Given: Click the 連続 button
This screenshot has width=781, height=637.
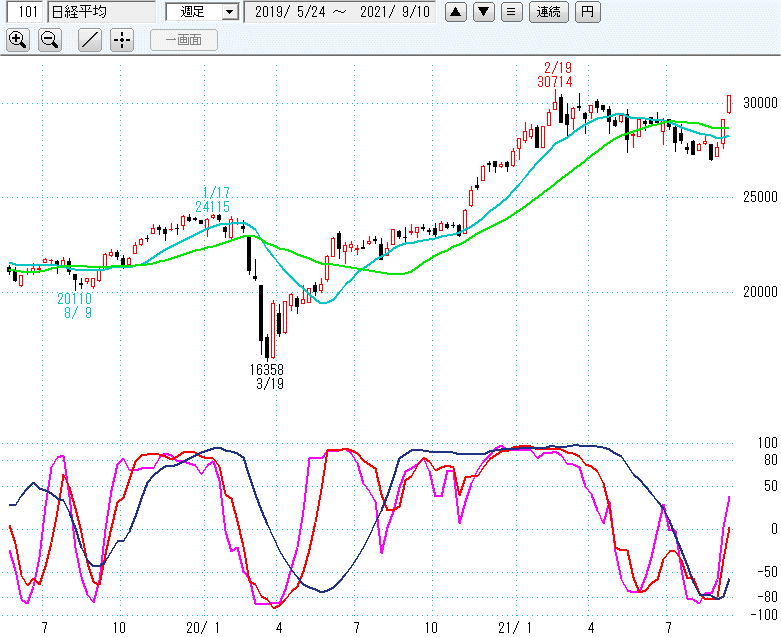Looking at the screenshot, I should click(549, 12).
